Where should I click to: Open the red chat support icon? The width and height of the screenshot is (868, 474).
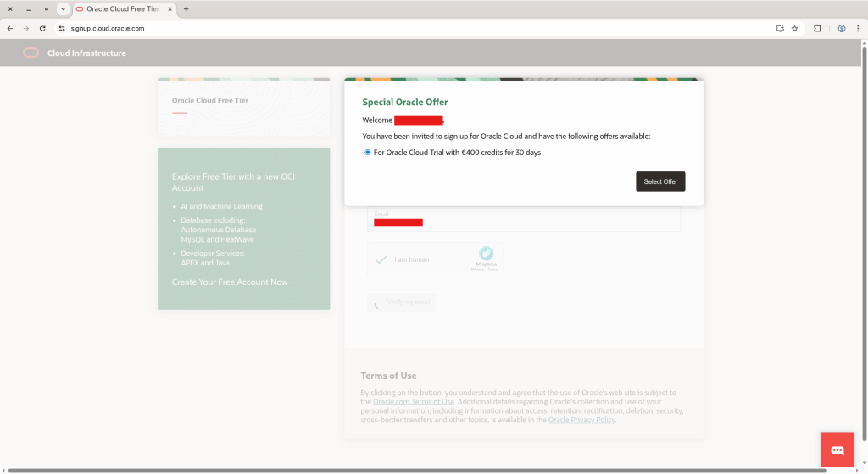pos(837,449)
